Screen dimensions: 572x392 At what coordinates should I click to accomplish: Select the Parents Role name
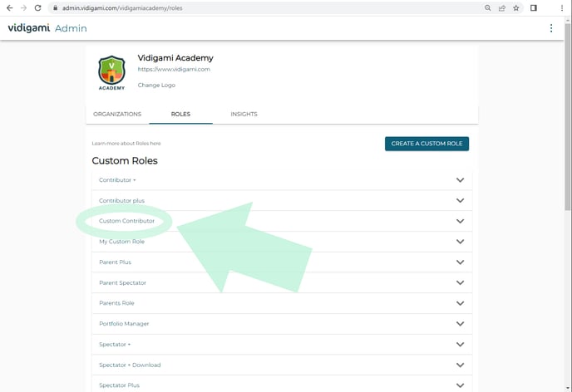116,303
